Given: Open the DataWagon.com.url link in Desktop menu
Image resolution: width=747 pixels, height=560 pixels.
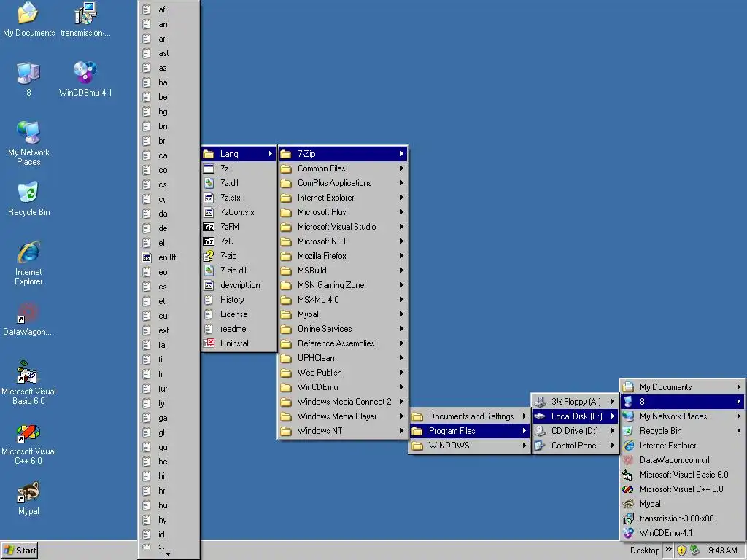Looking at the screenshot, I should [x=682, y=460].
